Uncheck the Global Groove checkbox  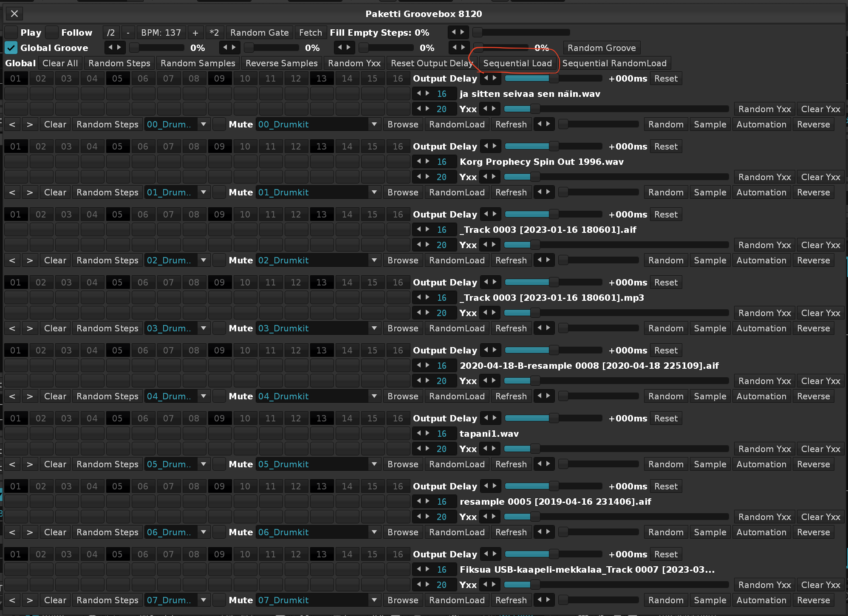click(11, 48)
